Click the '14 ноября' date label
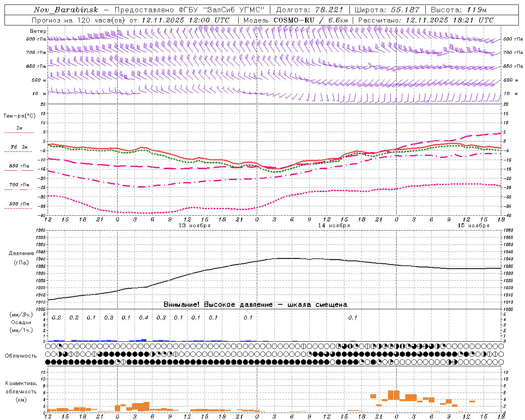This screenshot has width=525, height=420. pyautogui.click(x=334, y=226)
